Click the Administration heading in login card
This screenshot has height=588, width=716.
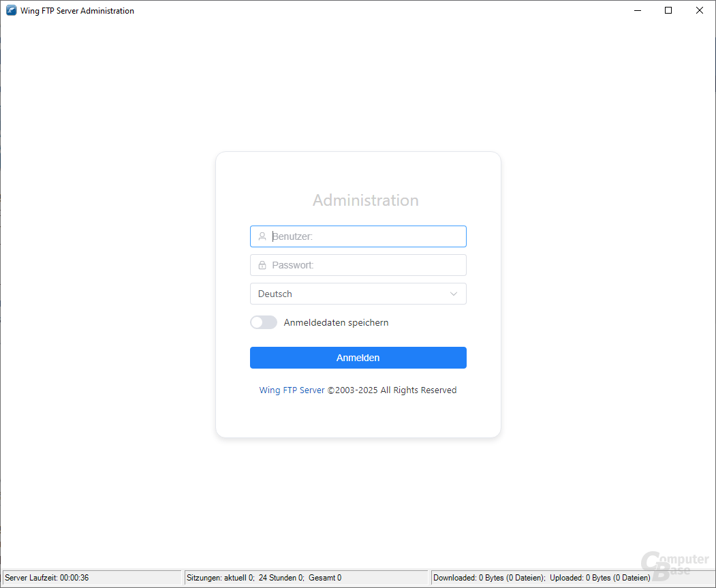tap(365, 200)
